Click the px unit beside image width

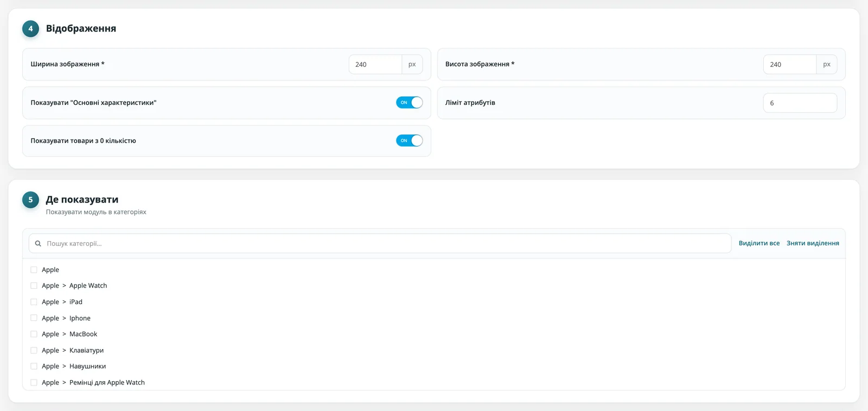point(412,64)
